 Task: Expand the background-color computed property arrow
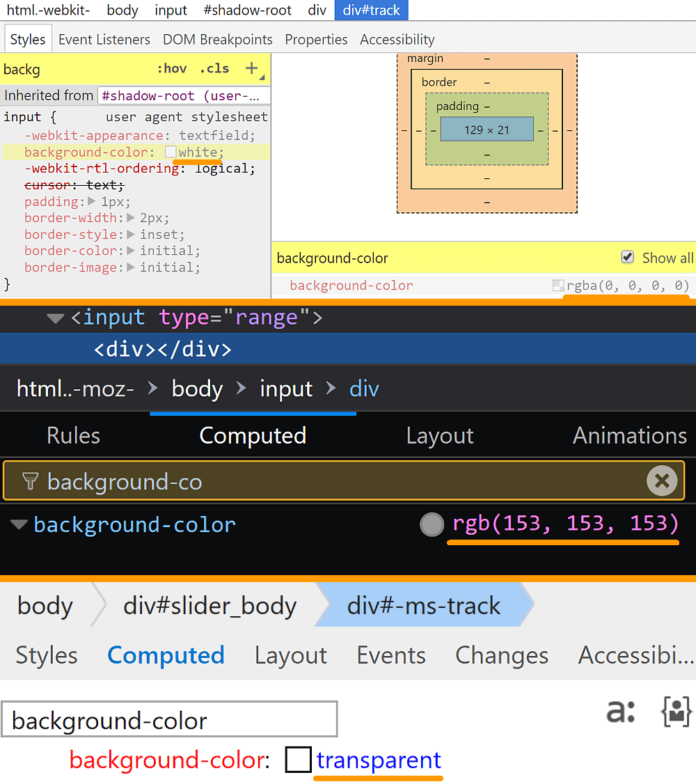(18, 525)
